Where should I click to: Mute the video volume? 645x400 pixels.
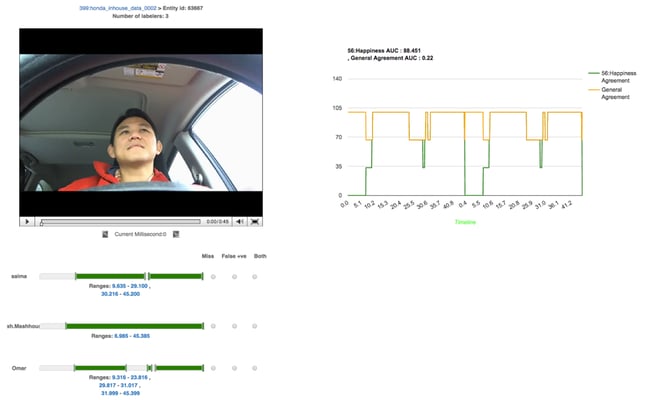click(241, 221)
